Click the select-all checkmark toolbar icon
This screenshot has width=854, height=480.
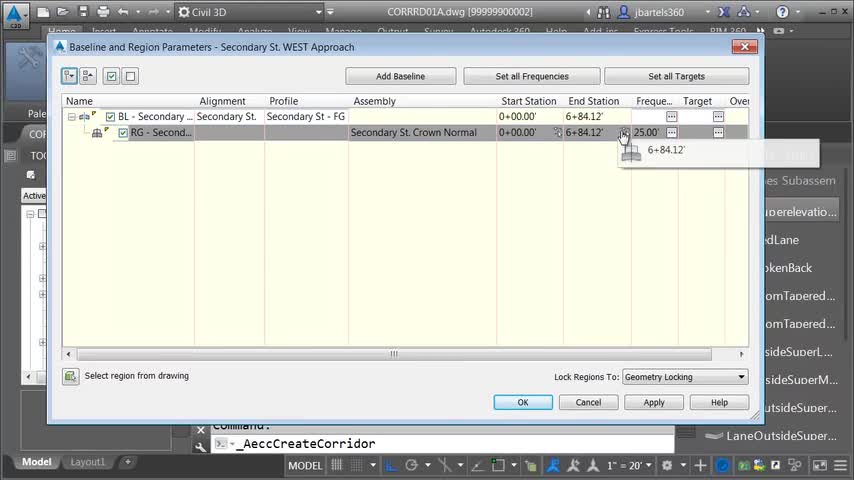[111, 76]
